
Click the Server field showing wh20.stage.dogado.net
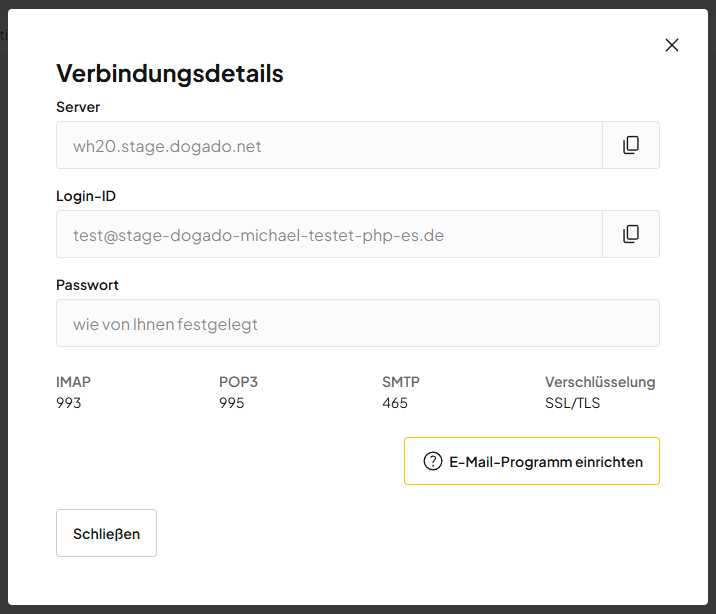pyautogui.click(x=329, y=146)
